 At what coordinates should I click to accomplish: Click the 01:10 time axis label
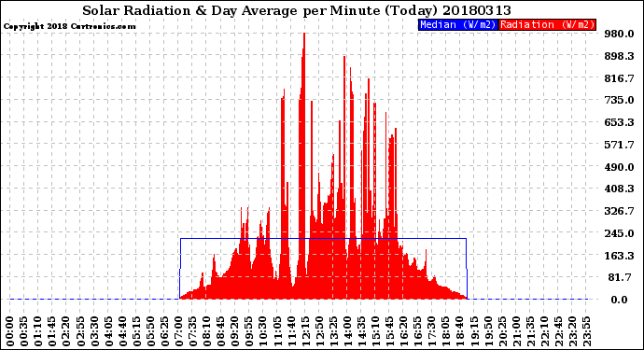pyautogui.click(x=37, y=331)
